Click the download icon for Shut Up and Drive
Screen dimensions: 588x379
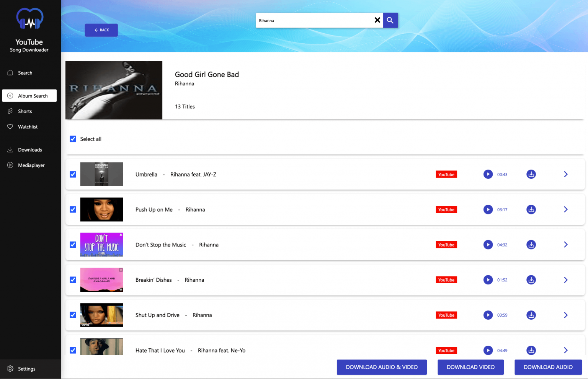click(x=531, y=315)
